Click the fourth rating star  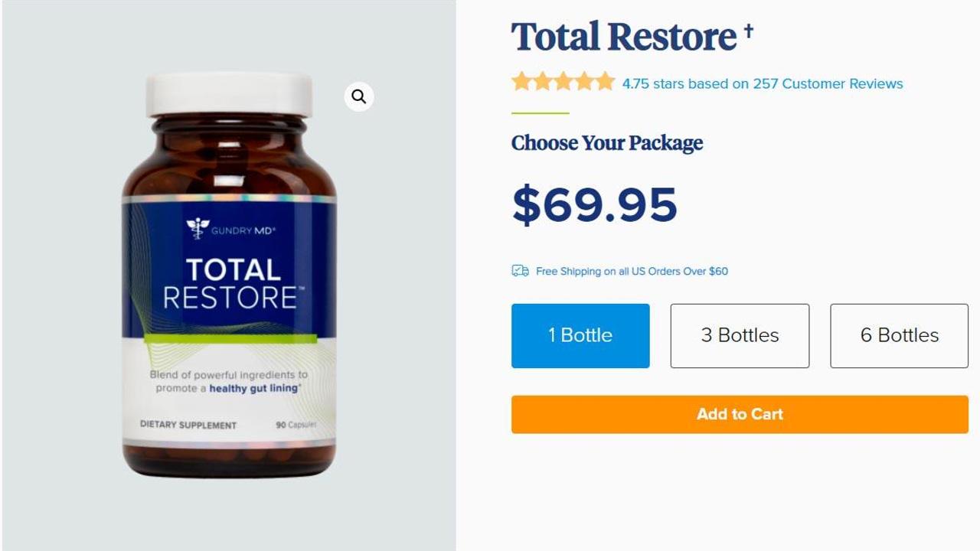coord(584,81)
